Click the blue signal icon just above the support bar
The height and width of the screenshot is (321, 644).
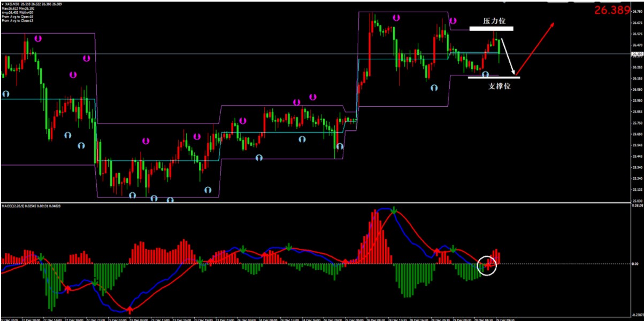click(x=485, y=74)
